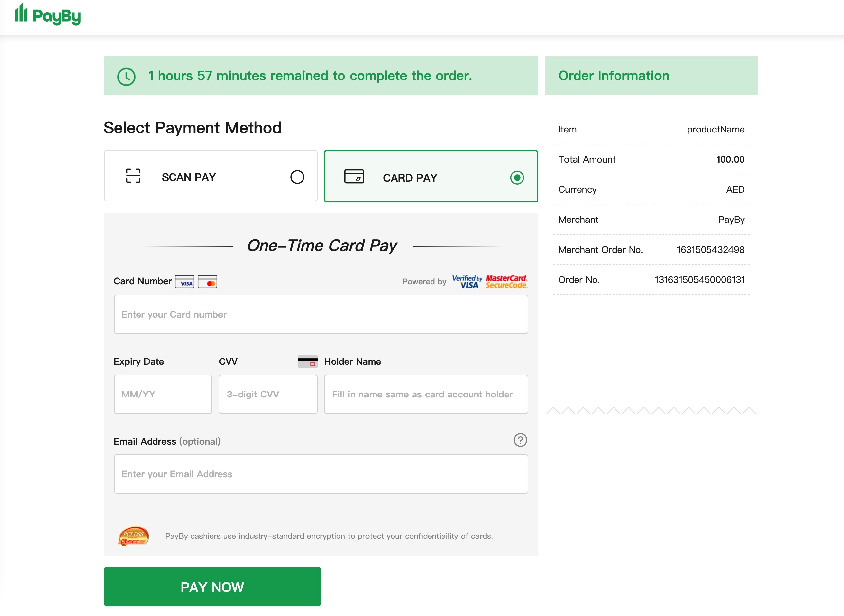Select the SCAN PAY radio button
Viewport: 844px width, 616px height.
pos(297,177)
